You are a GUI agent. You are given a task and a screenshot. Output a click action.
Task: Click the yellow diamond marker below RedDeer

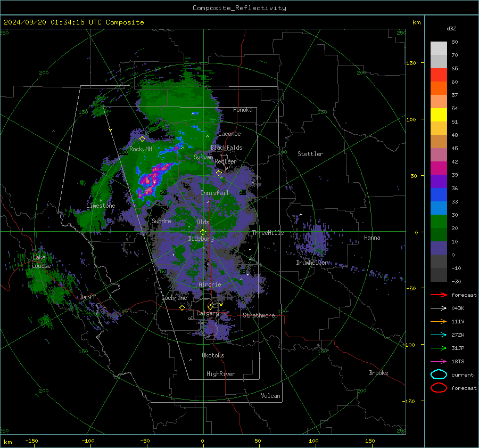(x=219, y=173)
